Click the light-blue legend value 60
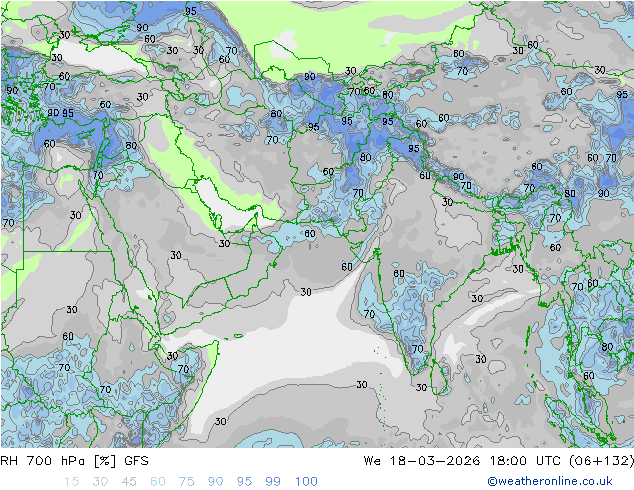This screenshot has width=634, height=490. pos(158,482)
